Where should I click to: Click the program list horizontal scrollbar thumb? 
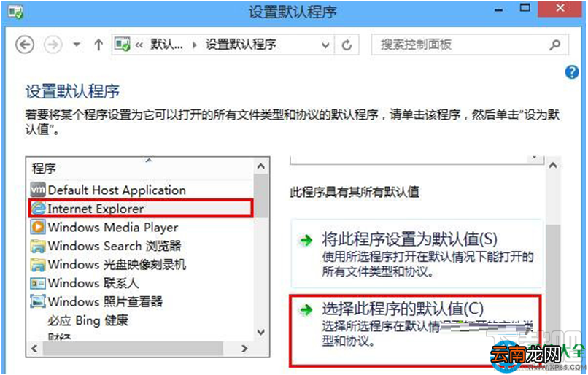click(133, 349)
